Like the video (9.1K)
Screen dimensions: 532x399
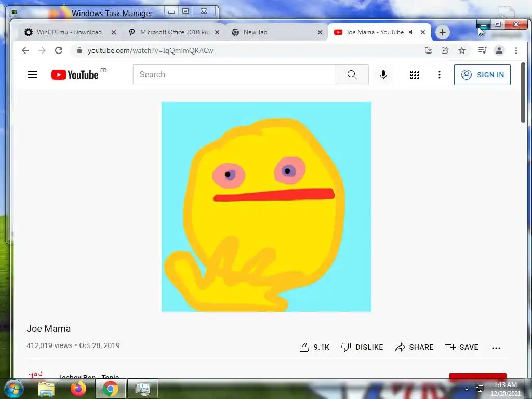click(314, 347)
